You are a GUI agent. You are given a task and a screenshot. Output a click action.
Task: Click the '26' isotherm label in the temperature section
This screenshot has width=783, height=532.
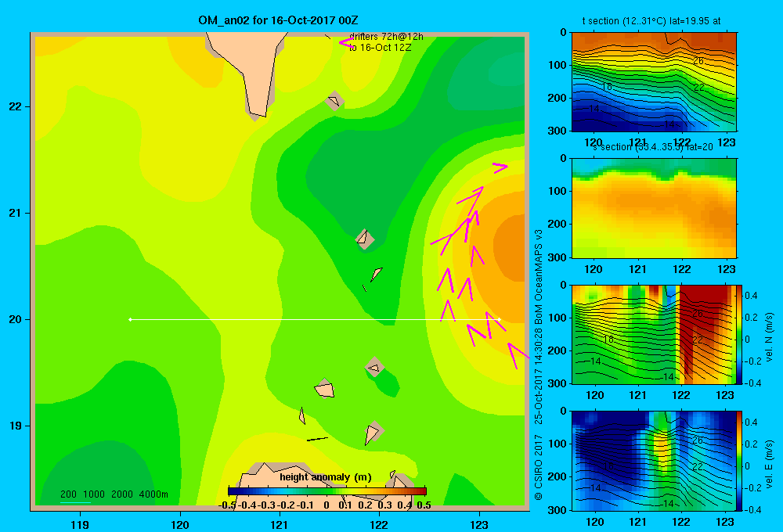point(698,60)
